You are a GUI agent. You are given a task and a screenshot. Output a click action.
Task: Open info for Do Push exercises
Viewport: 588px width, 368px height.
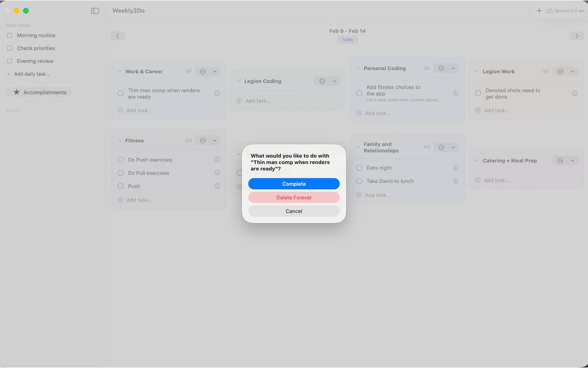217,160
